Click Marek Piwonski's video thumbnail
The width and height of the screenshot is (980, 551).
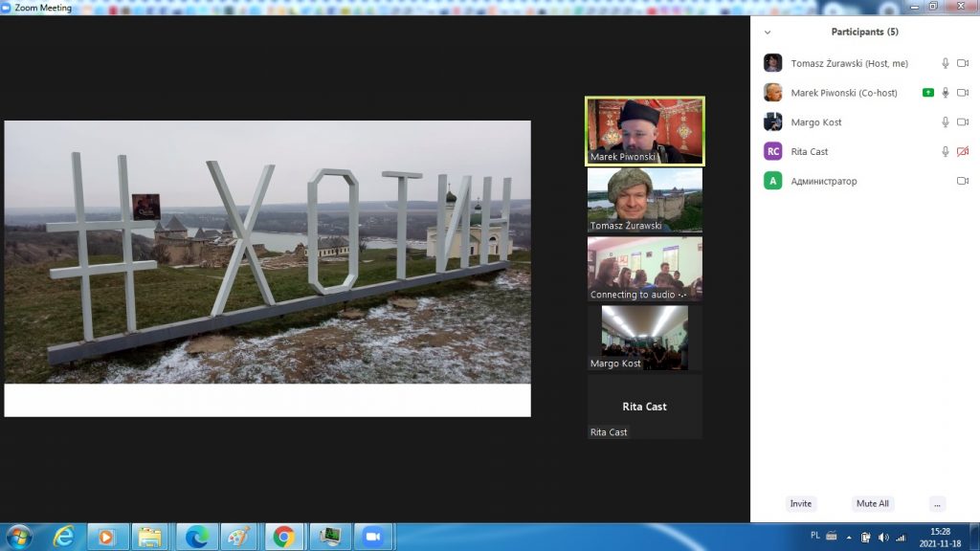[x=644, y=131]
